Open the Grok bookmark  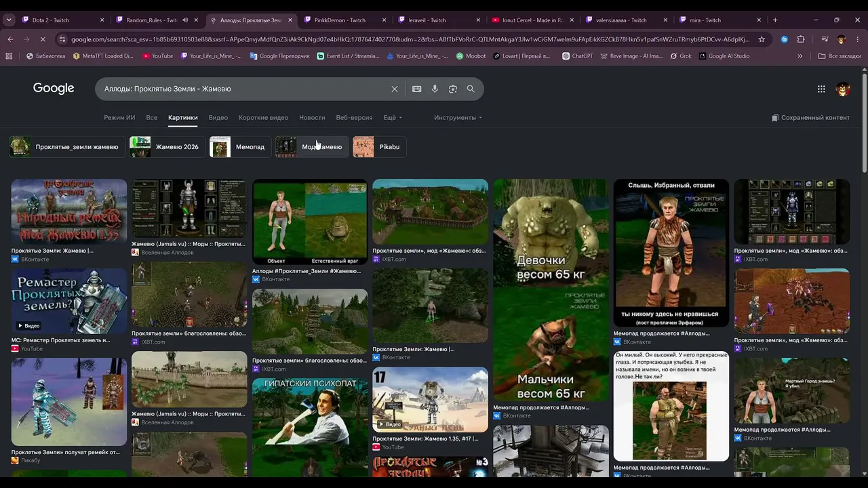point(680,56)
